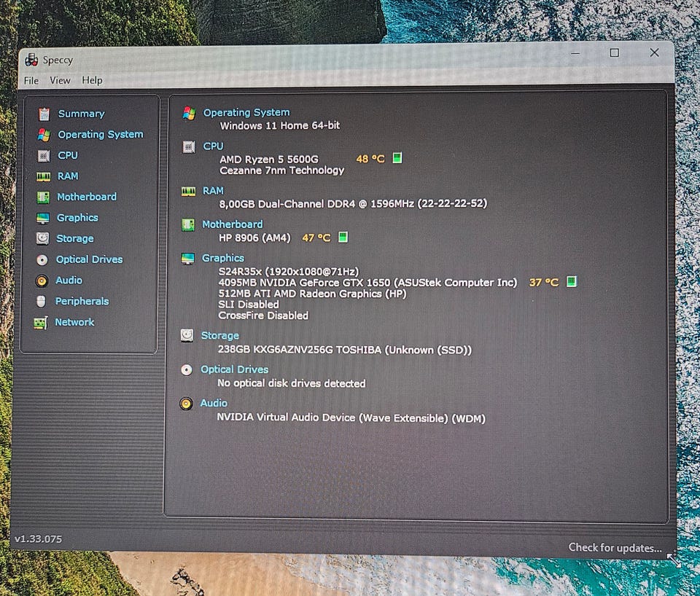
Task: Click the Graphics monitor icon in sidebar
Action: coord(43,218)
